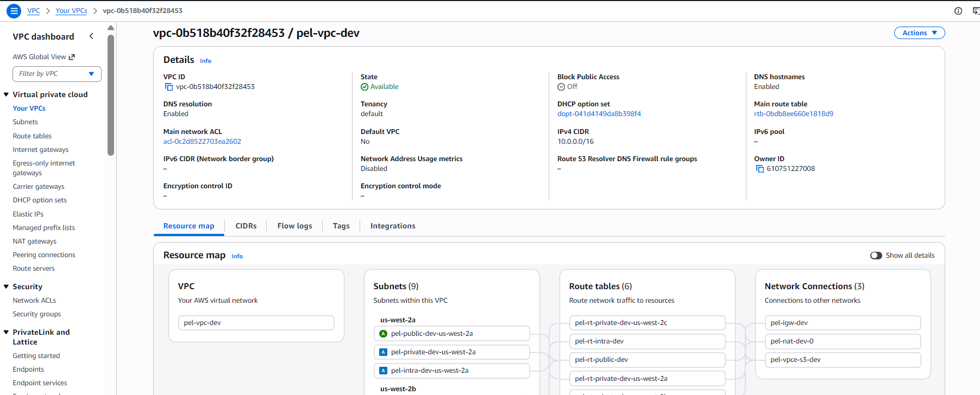Viewport: 980px width, 395px height.
Task: Open the Tags tab
Action: coord(341,226)
